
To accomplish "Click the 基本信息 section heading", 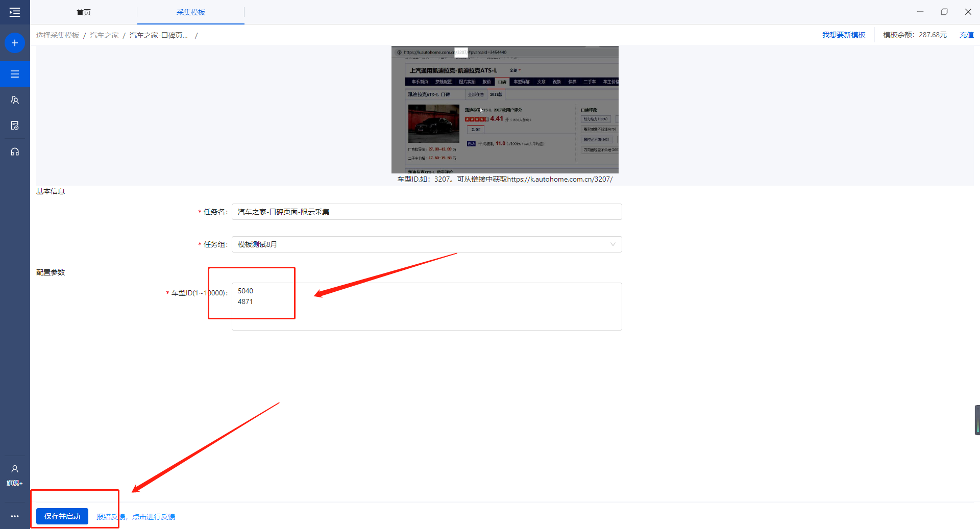I will [51, 191].
